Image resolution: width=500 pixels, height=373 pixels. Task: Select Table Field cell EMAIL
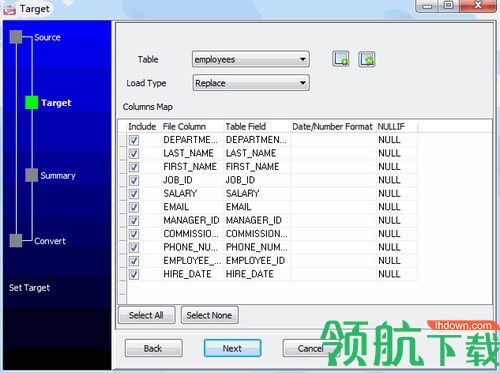[257, 207]
